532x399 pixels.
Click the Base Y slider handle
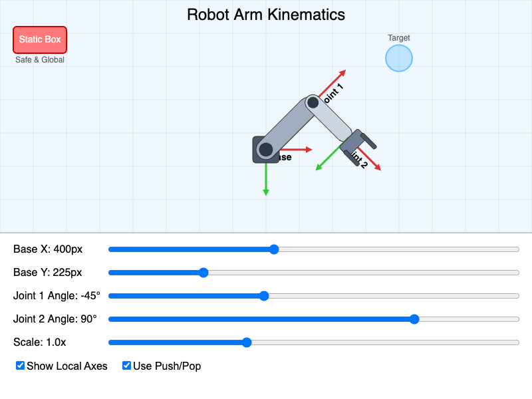coord(203,273)
